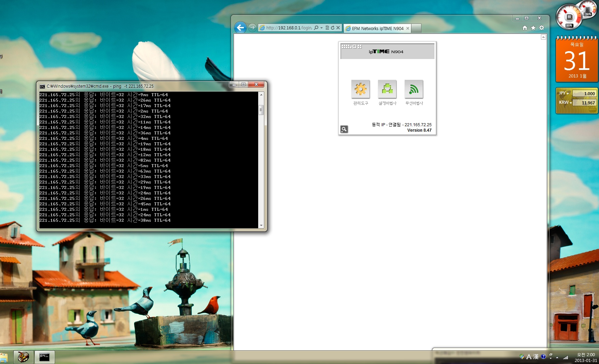Viewport: 599px width, 364px height.
Task: Toggle the IME 漢 Hanja conversion button
Action: (536, 357)
